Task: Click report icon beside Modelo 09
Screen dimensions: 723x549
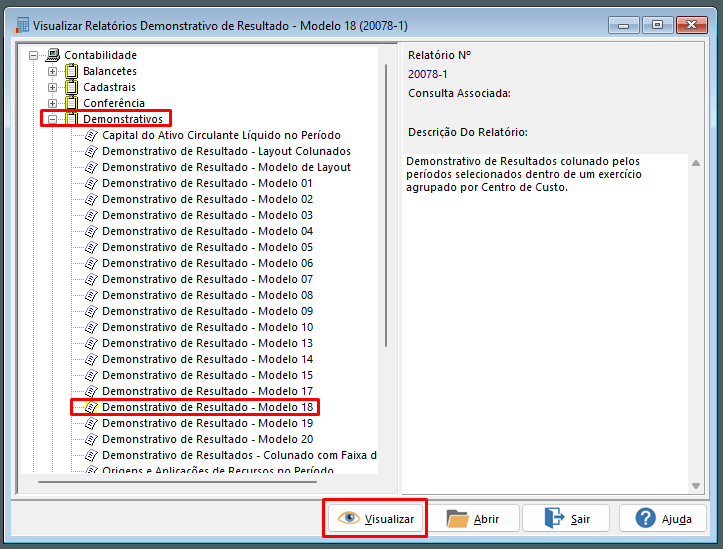Action: (x=91, y=311)
